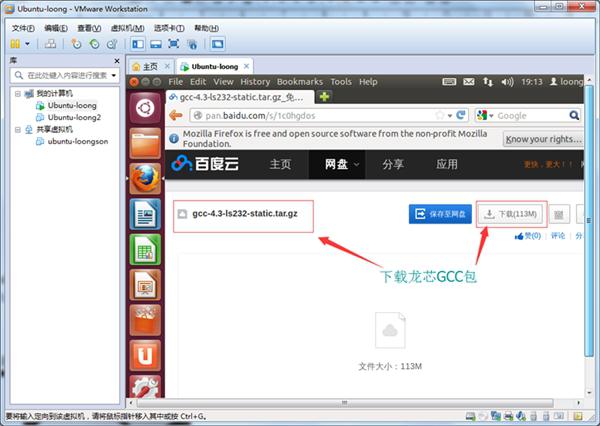
Task: Open the library search dropdown arrow
Action: pos(114,75)
